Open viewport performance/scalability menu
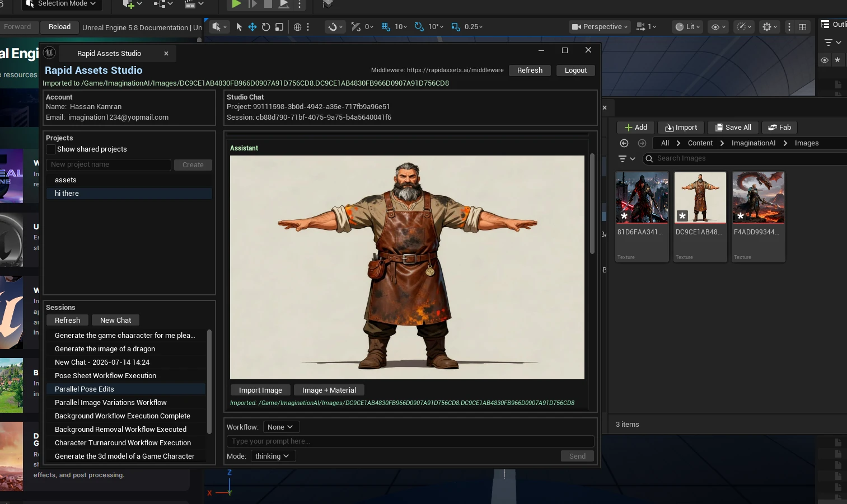 coord(743,27)
